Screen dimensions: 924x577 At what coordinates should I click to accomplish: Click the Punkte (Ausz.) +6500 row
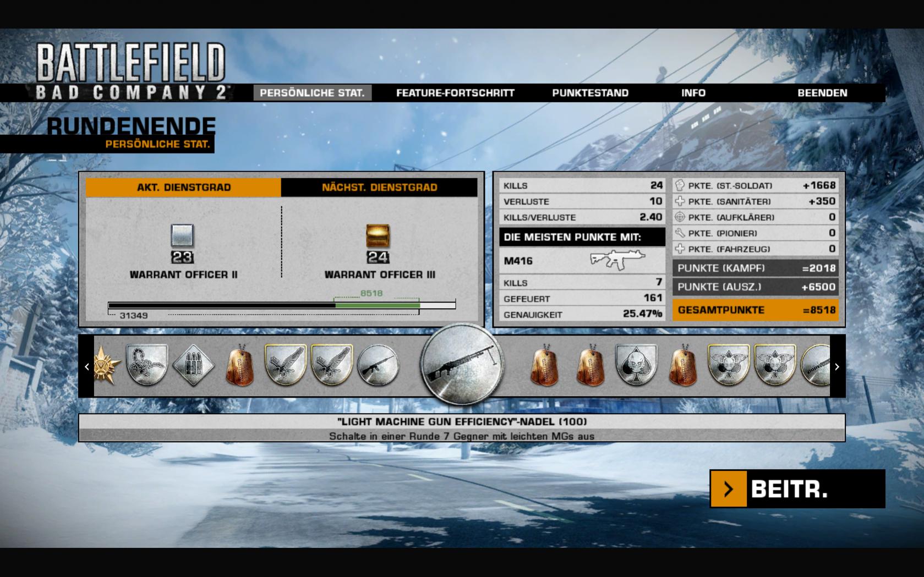(x=756, y=287)
